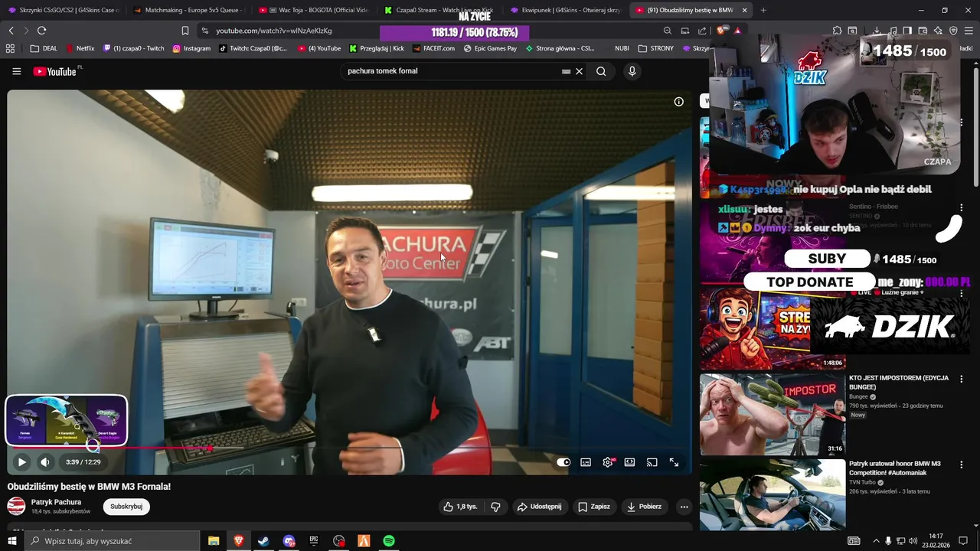Mute the video volume icon
This screenshot has height=551, width=980.
45,462
